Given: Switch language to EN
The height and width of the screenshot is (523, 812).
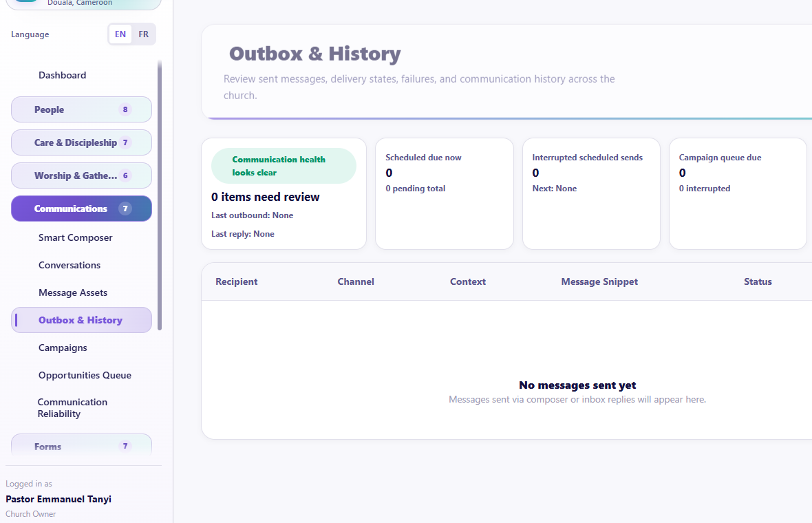Looking at the screenshot, I should 120,34.
